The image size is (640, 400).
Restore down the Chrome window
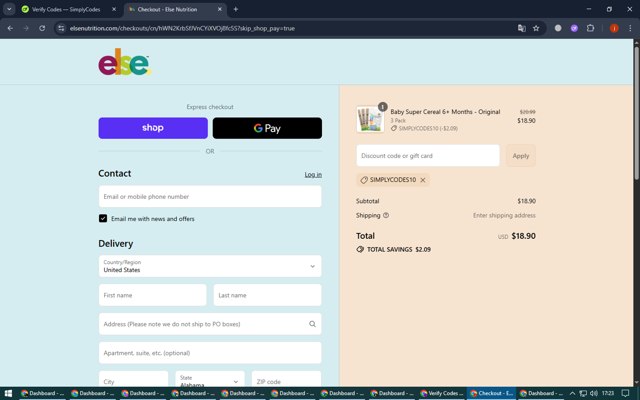609,9
